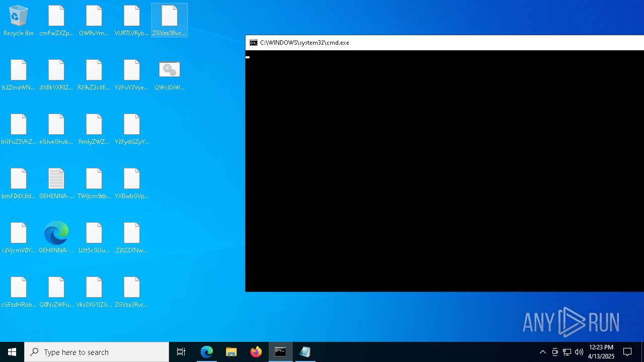Select the VkxDIG1lZG... desktop file
This screenshot has width=644, height=362.
94,292
